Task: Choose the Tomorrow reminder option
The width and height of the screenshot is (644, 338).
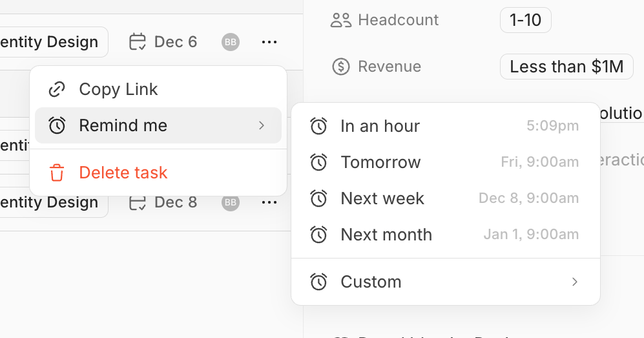Action: (x=380, y=162)
